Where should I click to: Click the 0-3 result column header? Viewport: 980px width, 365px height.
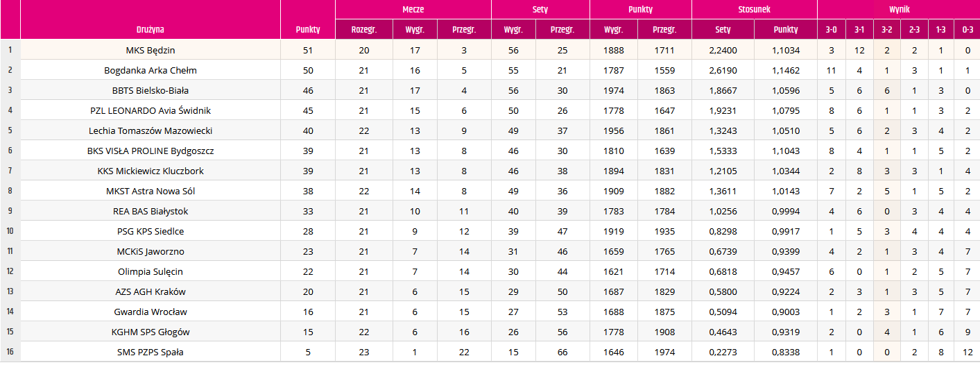click(968, 30)
